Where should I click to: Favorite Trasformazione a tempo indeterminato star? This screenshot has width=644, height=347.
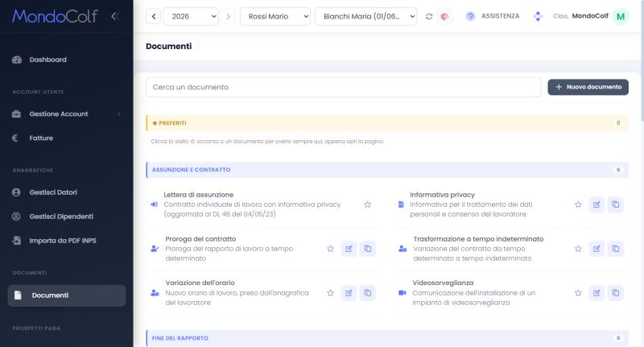point(578,249)
